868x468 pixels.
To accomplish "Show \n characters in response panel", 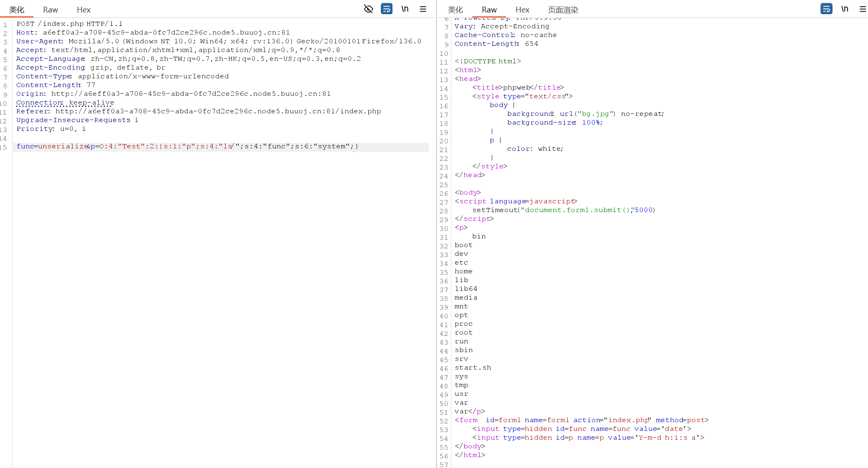I will click(845, 9).
